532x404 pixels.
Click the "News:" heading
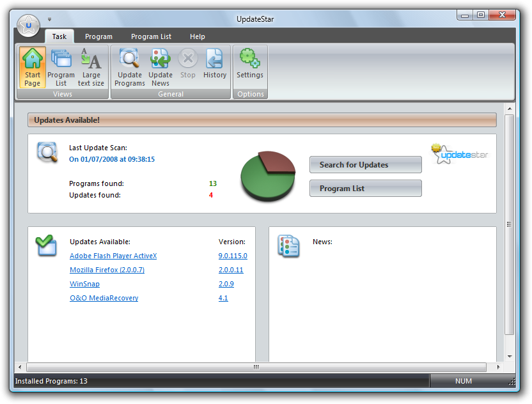point(323,242)
